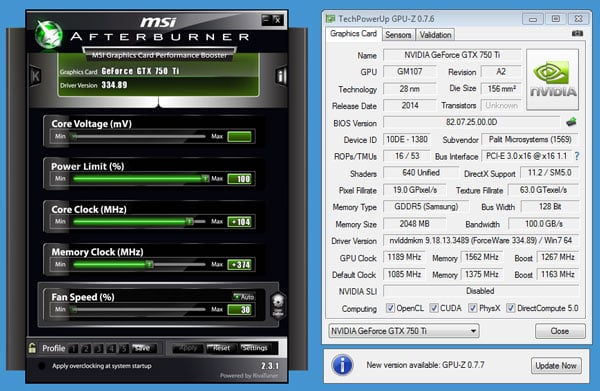Click the Shaders 640 Unified field
The height and width of the screenshot is (391, 600).
421,173
